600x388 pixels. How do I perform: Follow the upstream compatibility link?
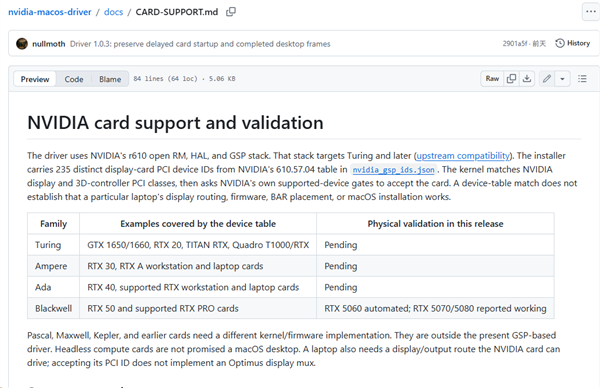click(463, 156)
